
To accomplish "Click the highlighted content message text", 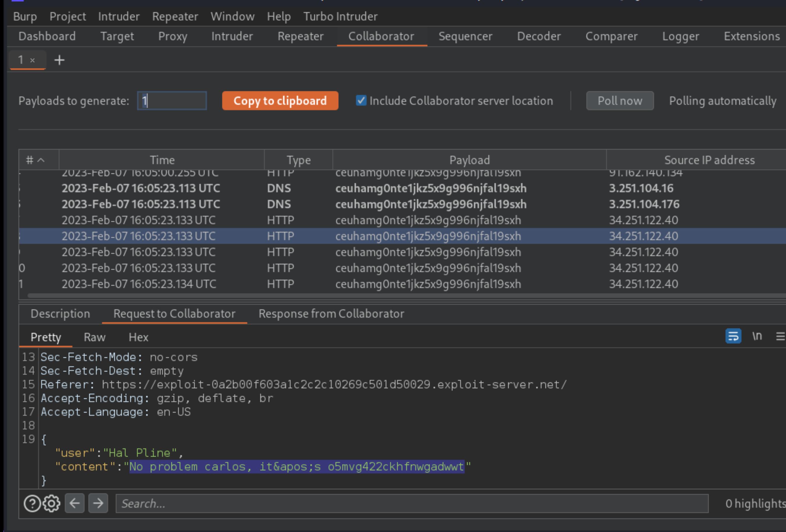I will (297, 467).
